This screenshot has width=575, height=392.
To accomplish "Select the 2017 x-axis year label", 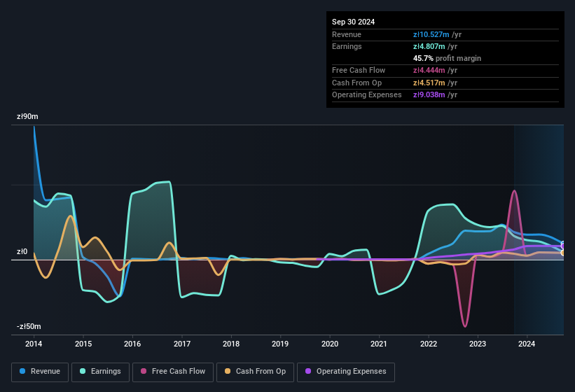I will [182, 344].
